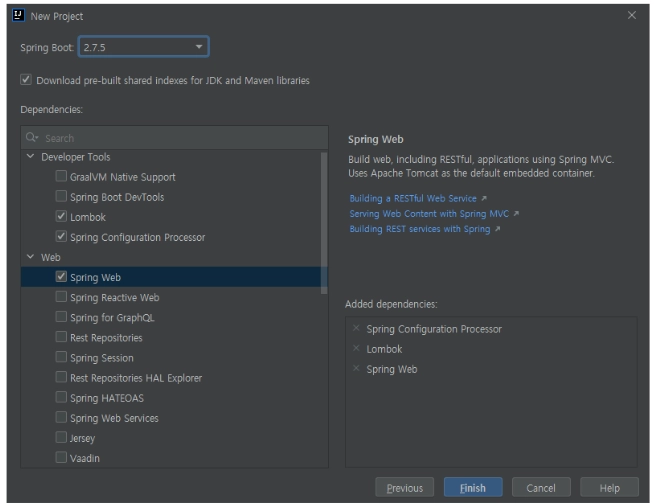Viewport: 654px width, 504px height.
Task: Click the Spring Web description heading
Action: point(376,139)
